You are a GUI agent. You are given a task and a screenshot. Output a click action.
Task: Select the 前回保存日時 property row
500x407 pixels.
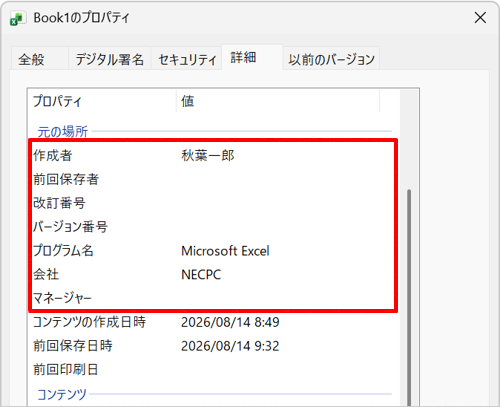click(x=213, y=346)
